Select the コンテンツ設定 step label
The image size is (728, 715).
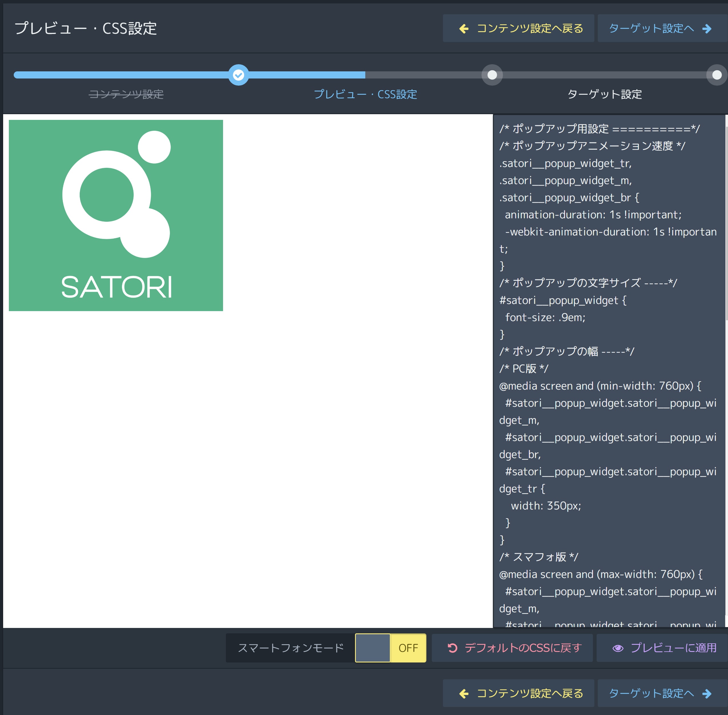pos(126,94)
